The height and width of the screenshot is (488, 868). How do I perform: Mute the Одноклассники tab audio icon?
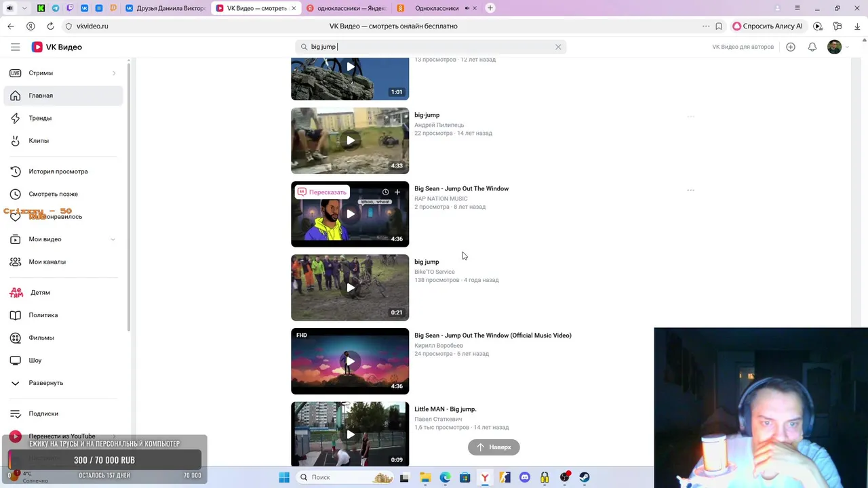467,8
